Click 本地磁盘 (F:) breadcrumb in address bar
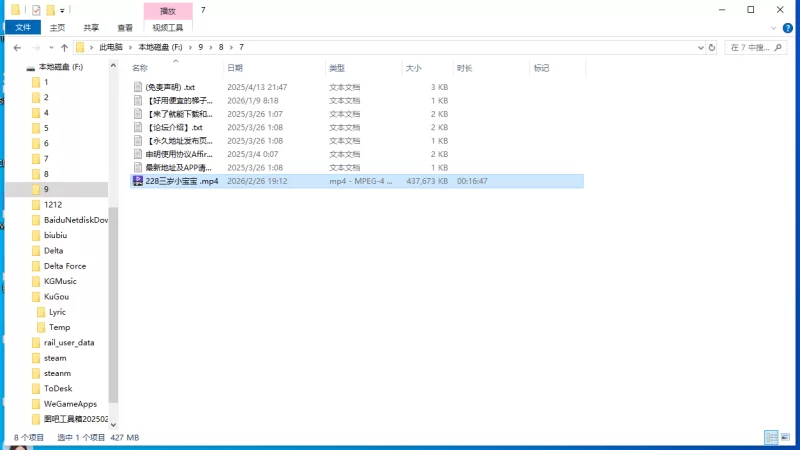This screenshot has height=450, width=800. [160, 47]
